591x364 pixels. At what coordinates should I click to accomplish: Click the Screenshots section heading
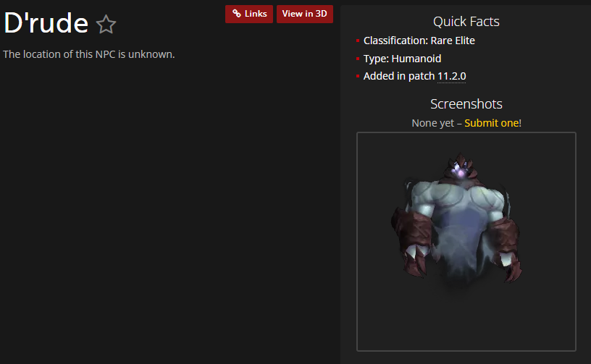click(x=466, y=104)
